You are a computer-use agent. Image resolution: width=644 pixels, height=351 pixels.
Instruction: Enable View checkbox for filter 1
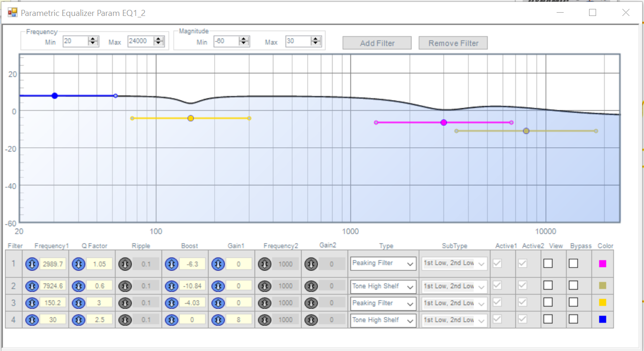pos(548,264)
